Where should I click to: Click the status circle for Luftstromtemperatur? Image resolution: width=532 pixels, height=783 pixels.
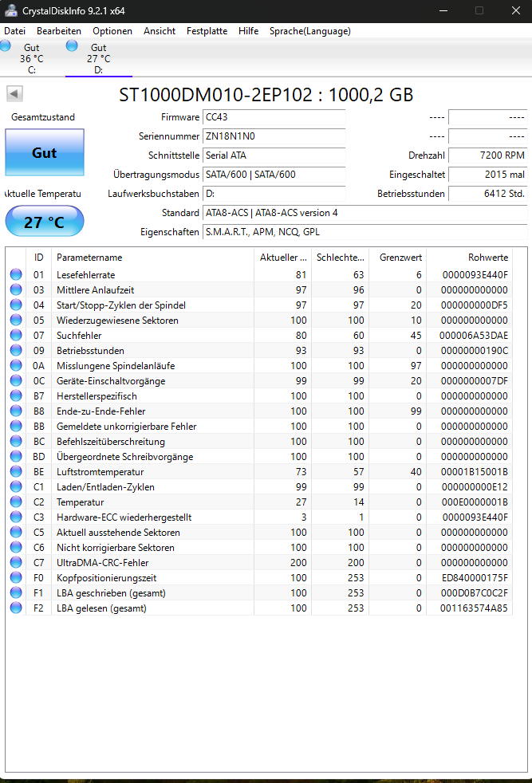tap(16, 471)
